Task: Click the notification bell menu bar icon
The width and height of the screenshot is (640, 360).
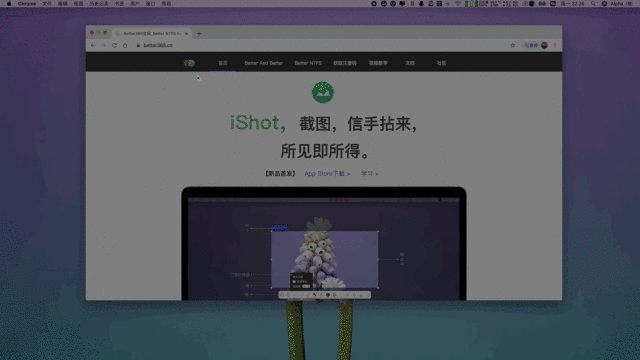Action: click(x=421, y=4)
